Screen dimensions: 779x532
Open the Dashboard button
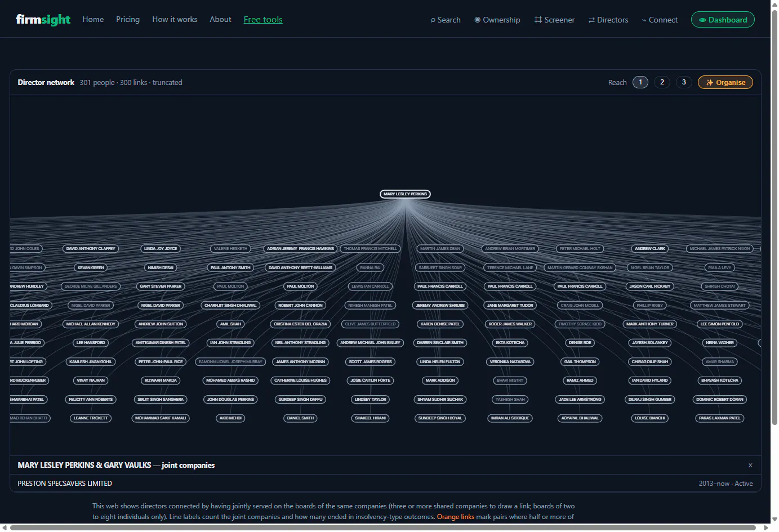tap(723, 20)
